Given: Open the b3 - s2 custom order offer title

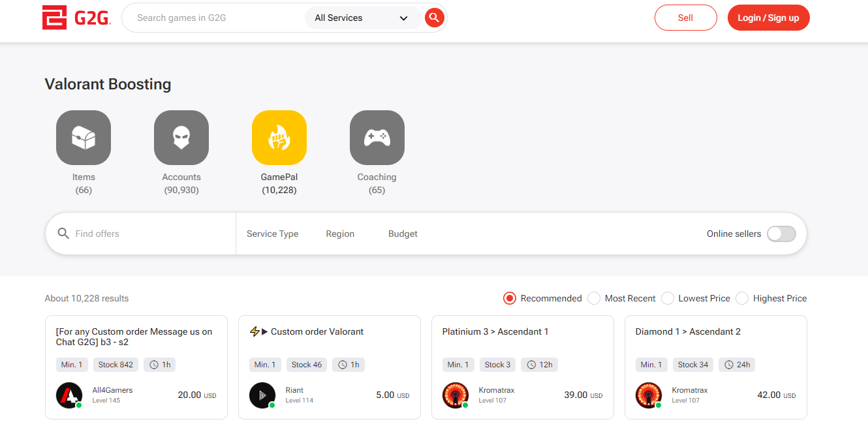Looking at the screenshot, I should pyautogui.click(x=134, y=337).
